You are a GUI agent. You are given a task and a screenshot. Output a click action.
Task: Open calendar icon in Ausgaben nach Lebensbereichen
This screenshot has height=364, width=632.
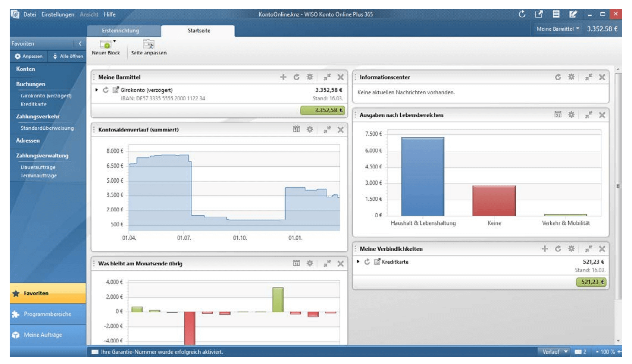coord(558,115)
